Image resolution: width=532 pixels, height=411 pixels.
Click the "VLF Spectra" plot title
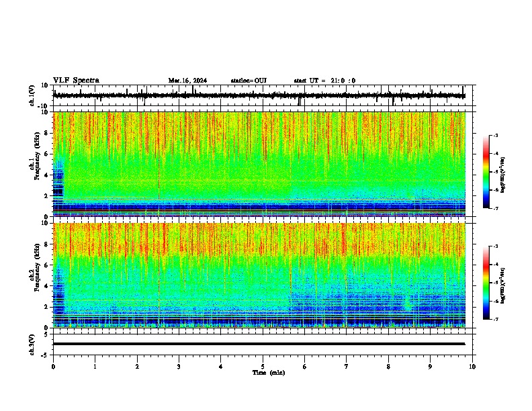coord(76,81)
